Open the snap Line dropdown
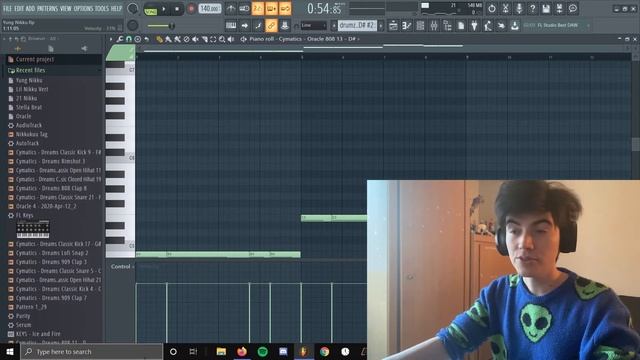 [x=313, y=26]
